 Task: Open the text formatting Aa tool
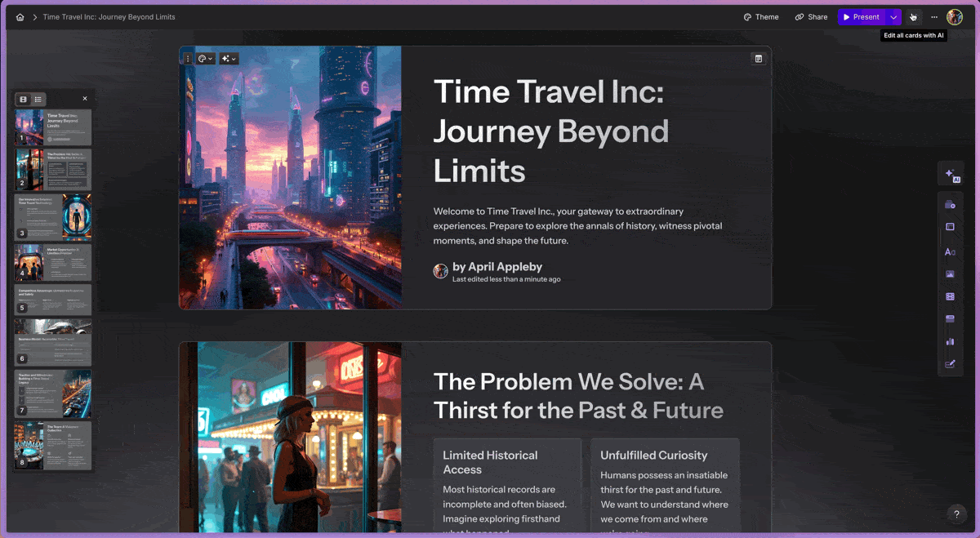click(x=950, y=252)
